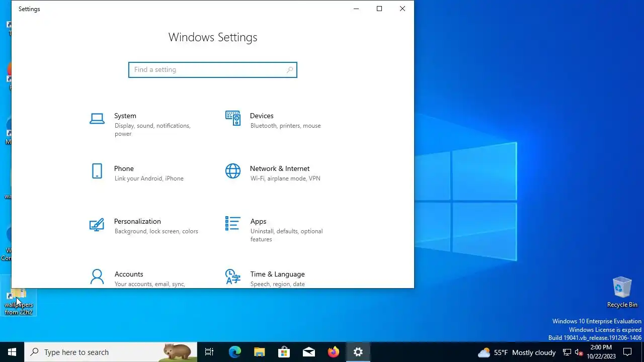Open the Personalization icon
The width and height of the screenshot is (644, 362).
[x=97, y=224]
